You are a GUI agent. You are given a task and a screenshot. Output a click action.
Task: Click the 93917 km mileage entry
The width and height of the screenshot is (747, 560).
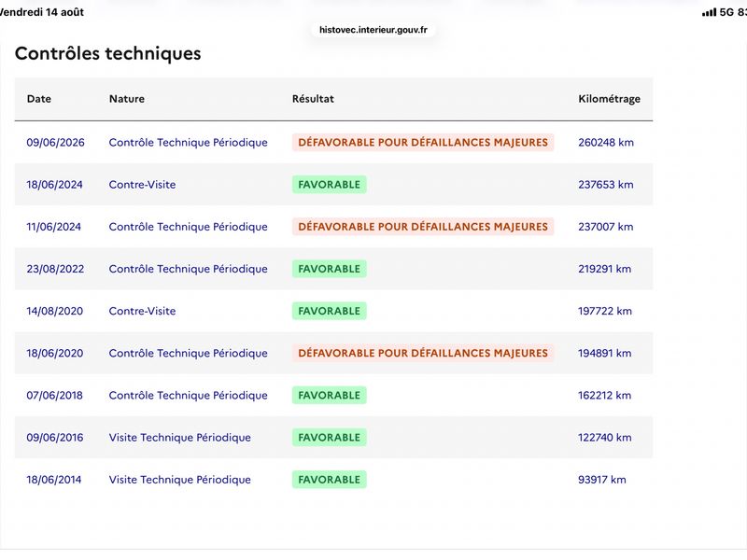(601, 480)
